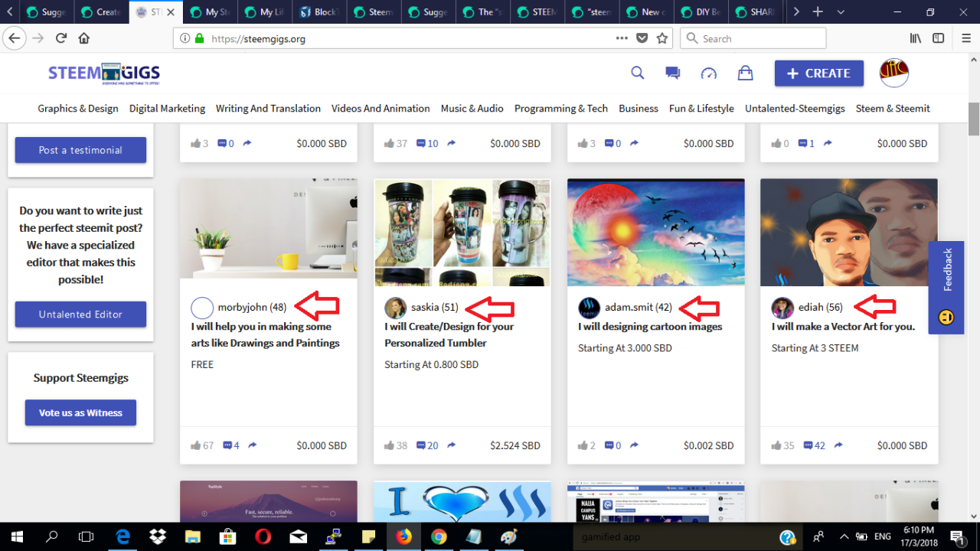
Task: Open the Firefox library icon
Action: pos(916,38)
